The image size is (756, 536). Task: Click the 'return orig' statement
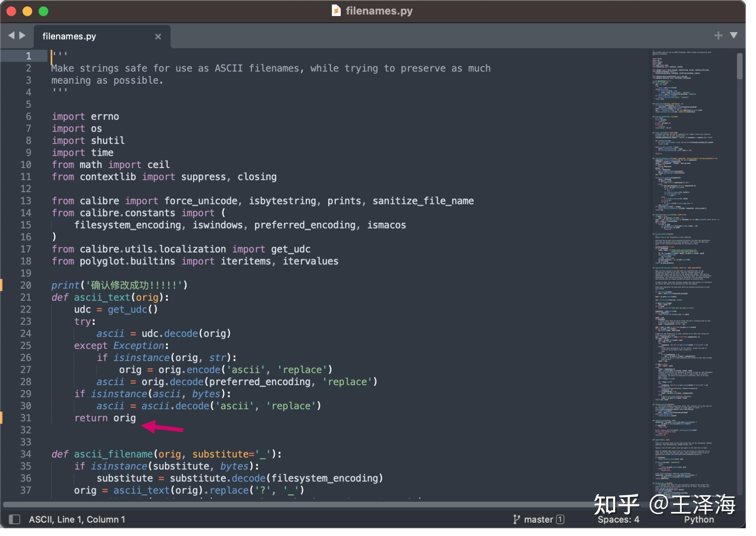click(x=105, y=418)
